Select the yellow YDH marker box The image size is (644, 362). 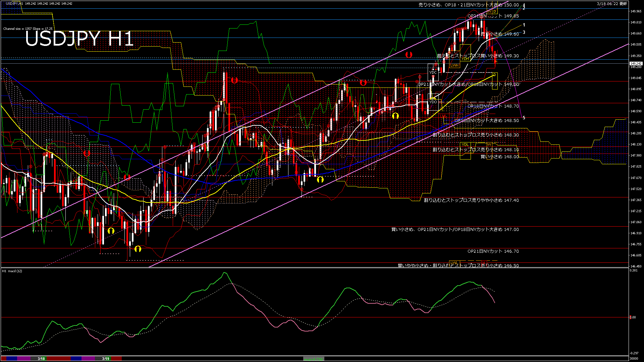(465, 59)
